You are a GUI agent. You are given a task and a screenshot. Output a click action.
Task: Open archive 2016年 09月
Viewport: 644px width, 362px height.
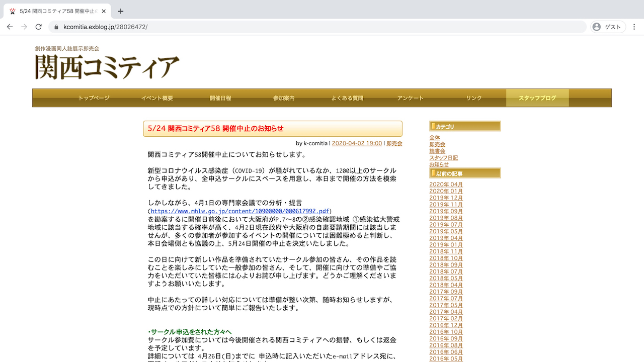tap(446, 339)
